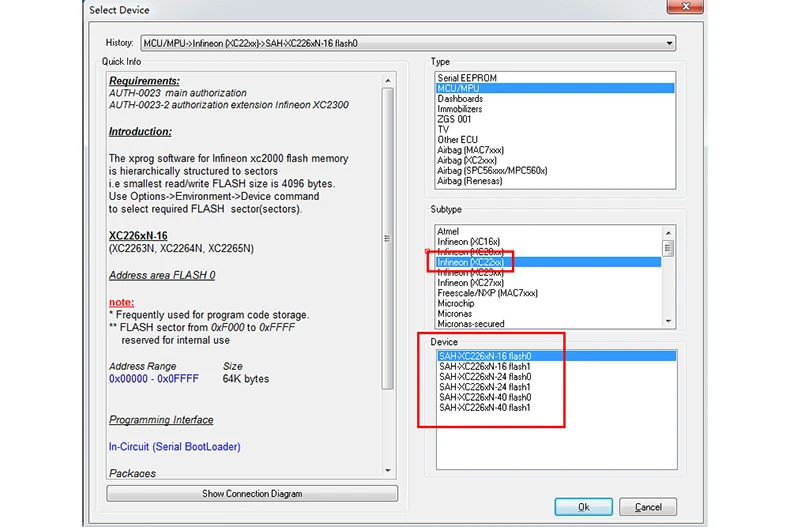Click the XC226xN-16 heading
790x527 pixels.
(x=138, y=235)
